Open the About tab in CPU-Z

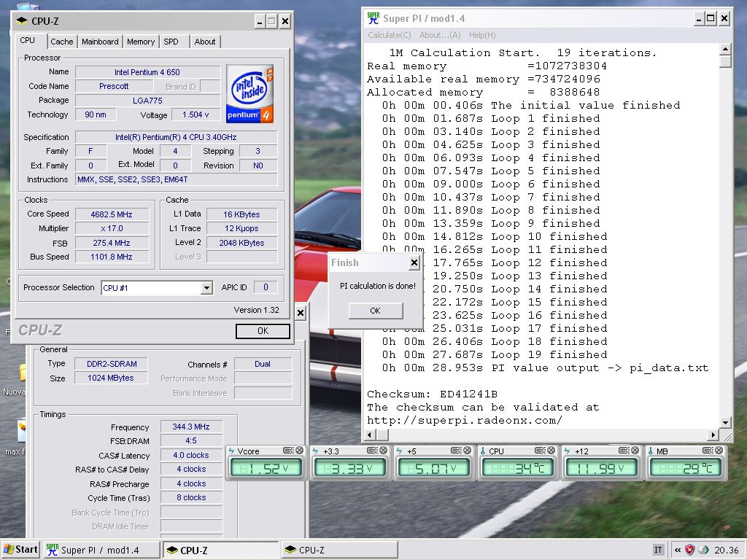tap(205, 42)
